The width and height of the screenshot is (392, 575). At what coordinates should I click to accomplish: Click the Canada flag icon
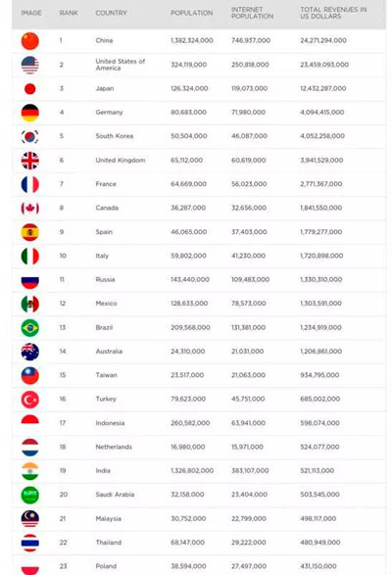[x=29, y=209]
